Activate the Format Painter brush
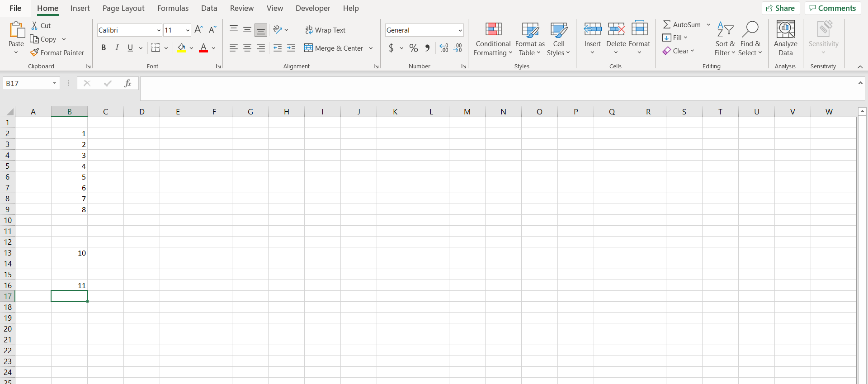Image resolution: width=868 pixels, height=384 pixels. point(34,52)
